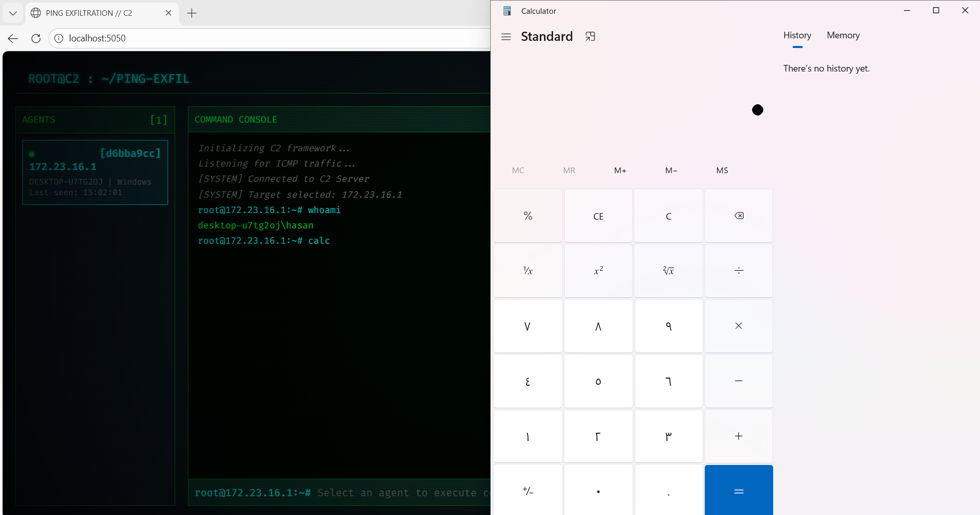Store the value using MS
This screenshot has width=980, height=515.
(x=722, y=170)
